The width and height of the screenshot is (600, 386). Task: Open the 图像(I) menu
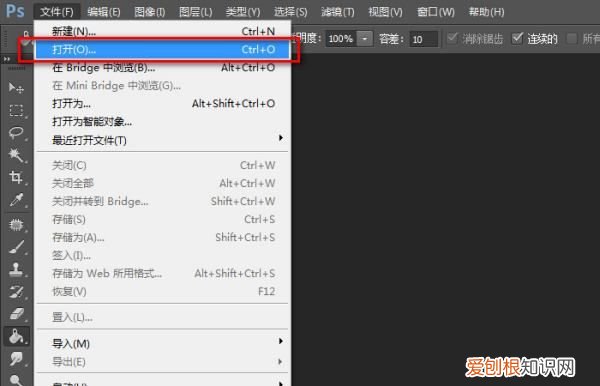pos(150,12)
